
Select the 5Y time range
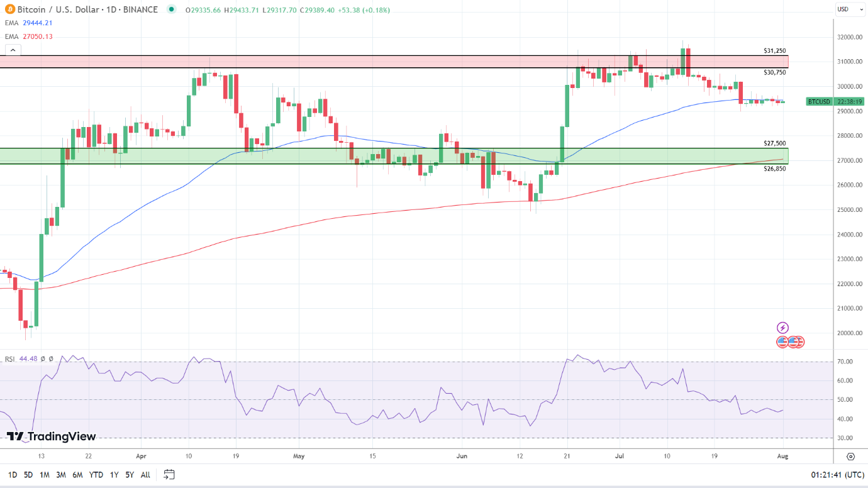pyautogui.click(x=129, y=475)
